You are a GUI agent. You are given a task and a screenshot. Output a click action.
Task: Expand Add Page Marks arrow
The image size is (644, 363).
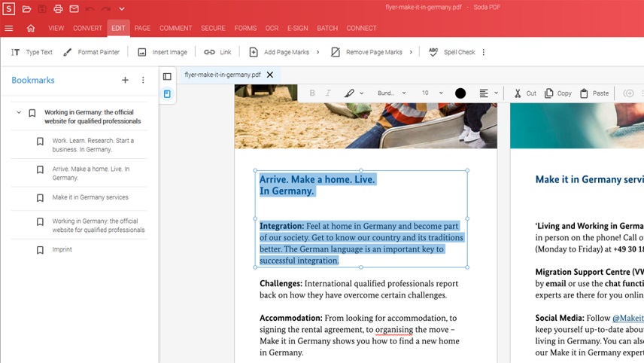[318, 52]
